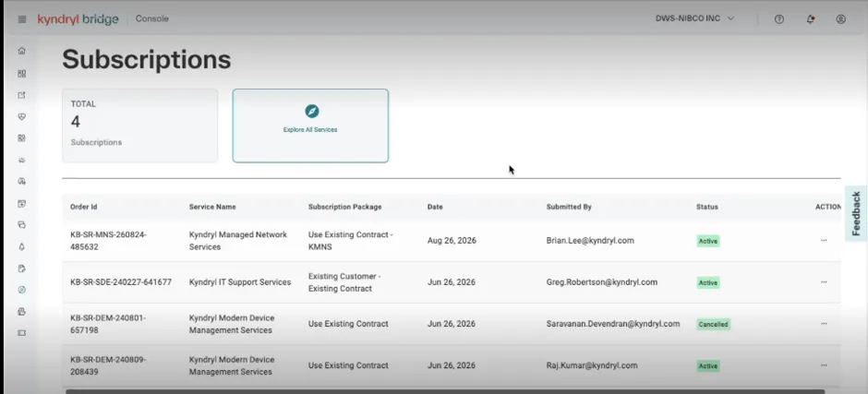Image resolution: width=868 pixels, height=394 pixels.
Task: Go to Home in the sidebar
Action: (21, 51)
